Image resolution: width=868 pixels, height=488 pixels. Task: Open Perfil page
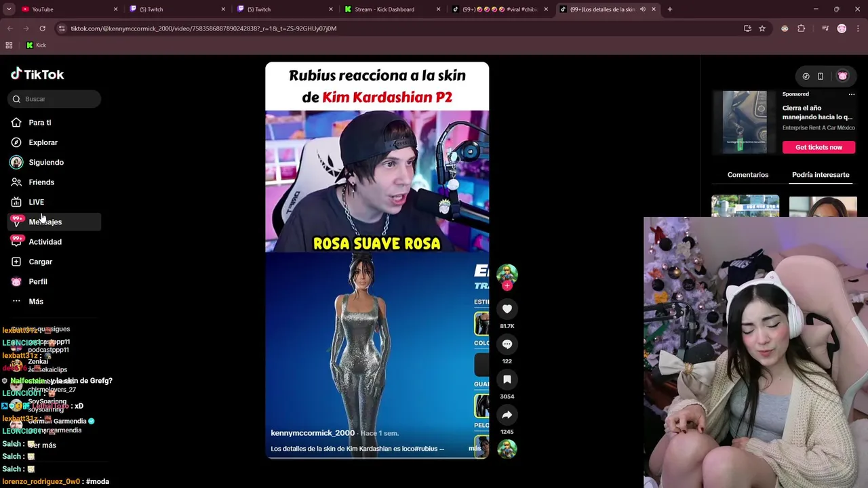[x=37, y=281]
